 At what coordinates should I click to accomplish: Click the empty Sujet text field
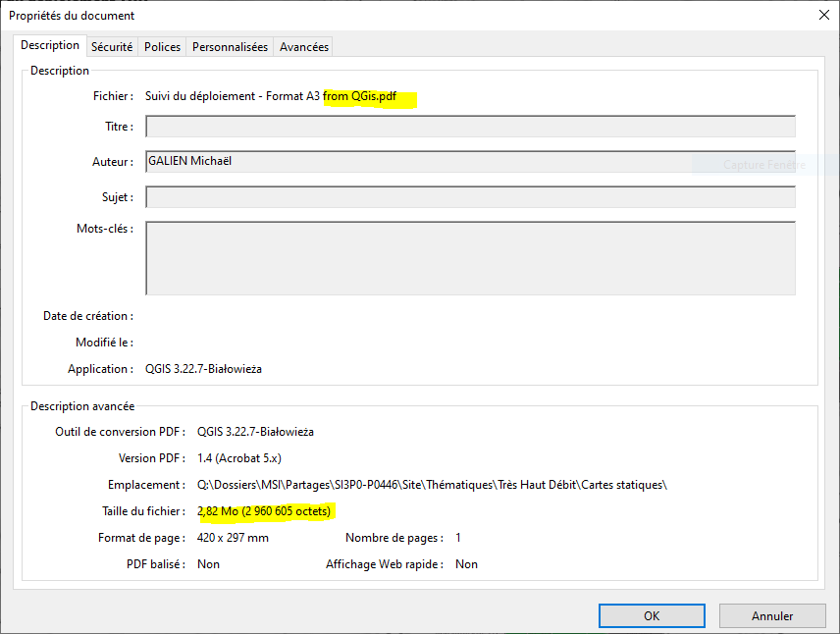point(470,196)
